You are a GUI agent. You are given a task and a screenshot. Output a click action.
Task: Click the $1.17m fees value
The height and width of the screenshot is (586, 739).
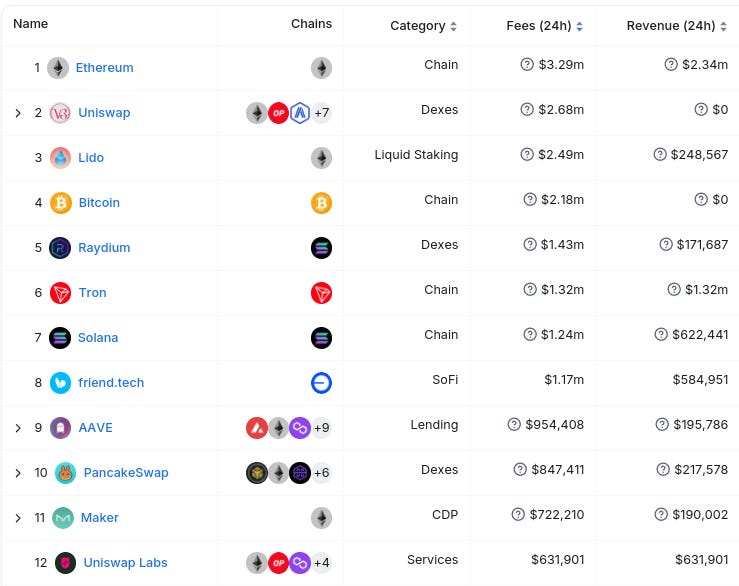coord(564,380)
